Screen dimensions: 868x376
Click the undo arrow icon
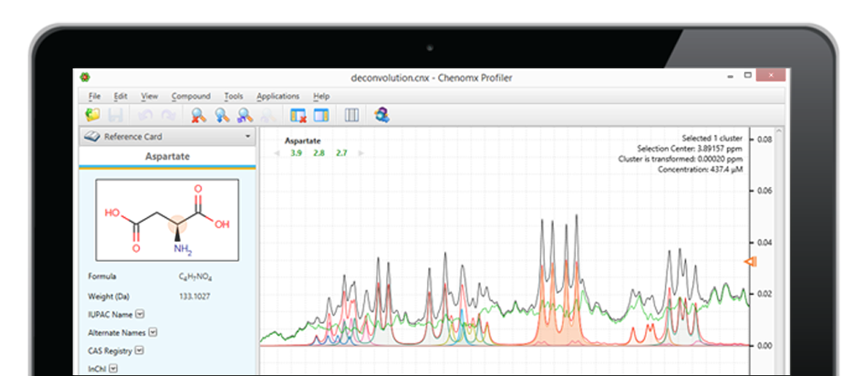coord(145,115)
